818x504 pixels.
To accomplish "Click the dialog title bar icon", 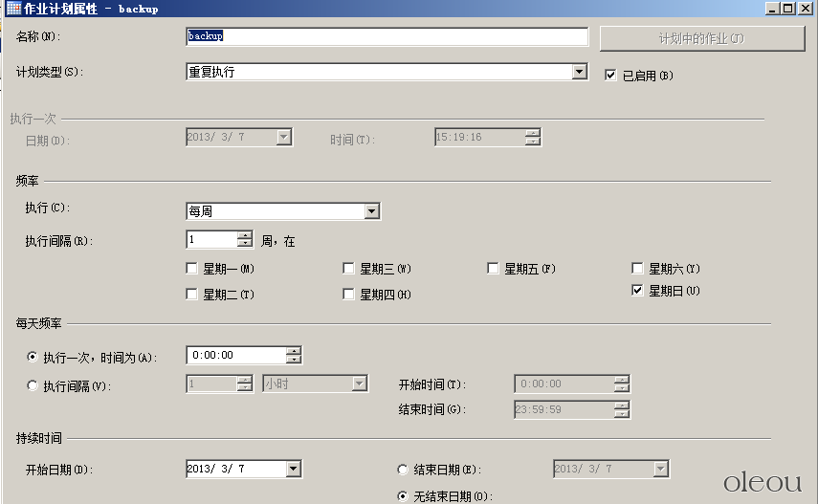I will click(13, 8).
